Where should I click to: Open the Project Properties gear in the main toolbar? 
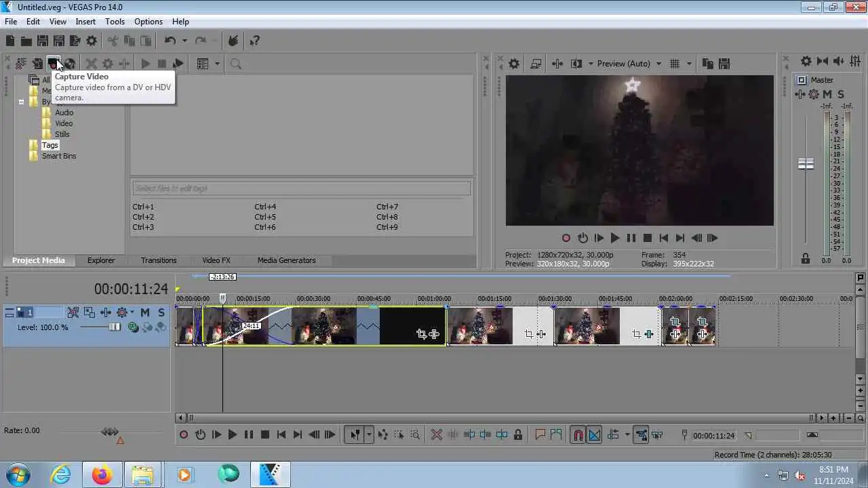tap(92, 41)
